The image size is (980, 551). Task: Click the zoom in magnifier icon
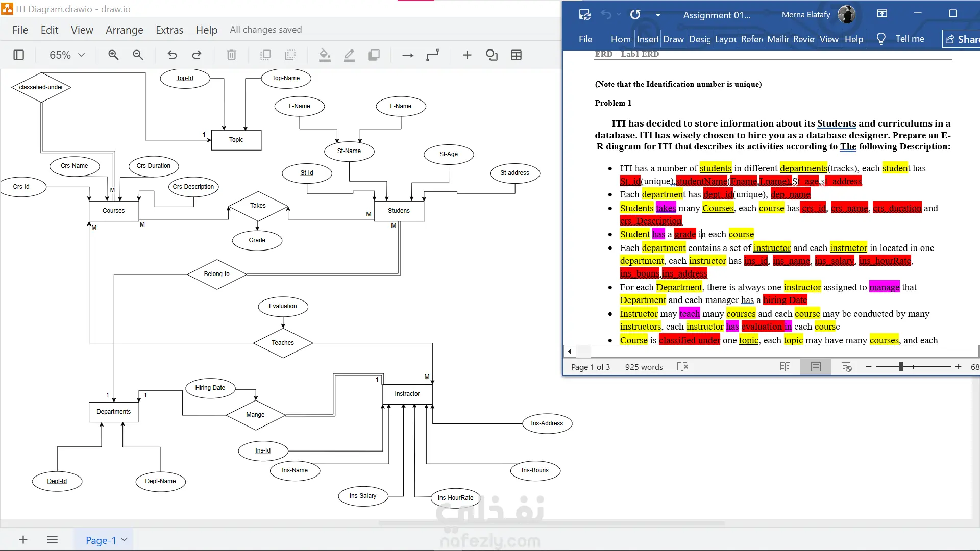point(113,55)
